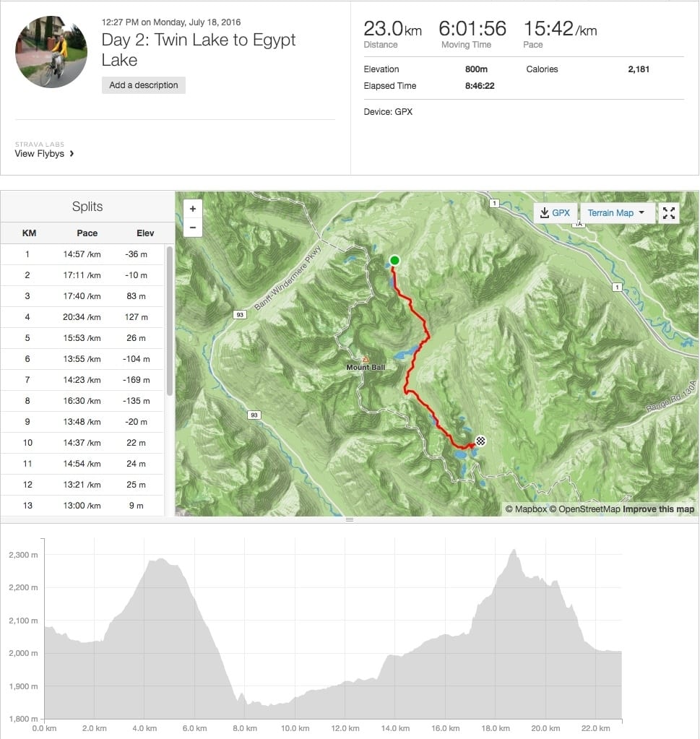This screenshot has width=700, height=739.
Task: Open the Improve this map link
Action: 658,509
